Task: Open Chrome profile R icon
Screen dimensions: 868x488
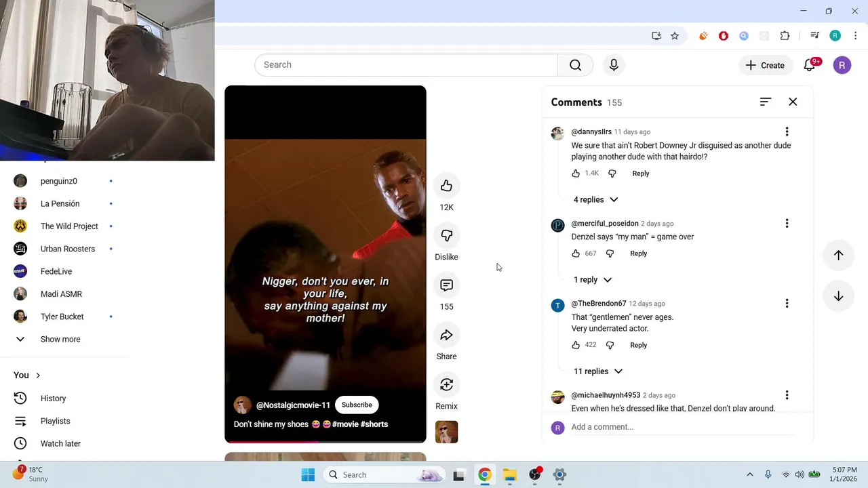Action: pyautogui.click(x=835, y=36)
